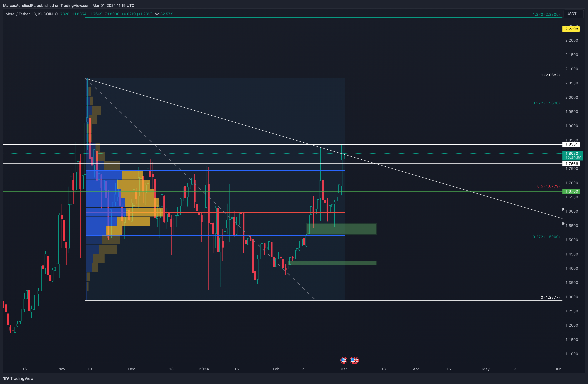Select the white 1.8351 price label
Screen dimensions: 588x384
571,144
